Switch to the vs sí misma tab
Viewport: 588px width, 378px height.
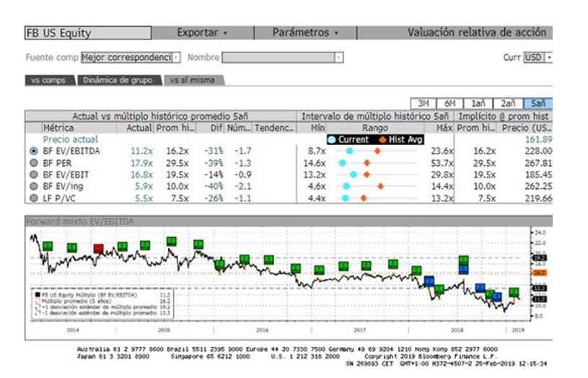(x=193, y=80)
